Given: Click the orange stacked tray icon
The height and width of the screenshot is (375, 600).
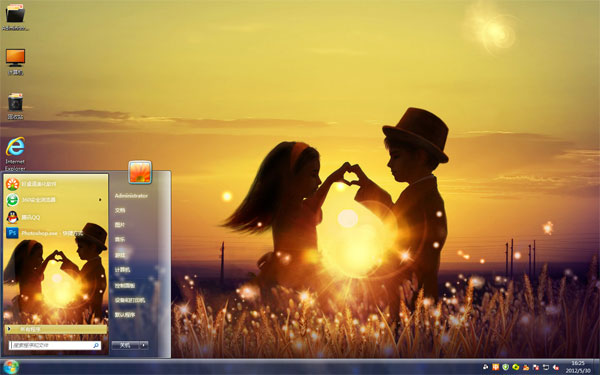Looking at the screenshot, I should pyautogui.click(x=526, y=367).
